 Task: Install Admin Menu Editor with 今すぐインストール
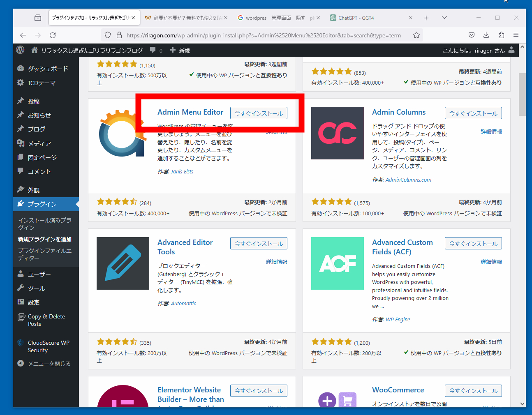[x=259, y=113]
